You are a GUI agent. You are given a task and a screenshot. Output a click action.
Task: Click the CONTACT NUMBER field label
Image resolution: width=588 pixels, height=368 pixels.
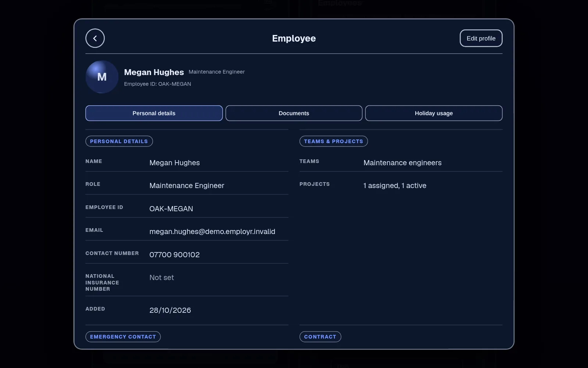[112, 253]
